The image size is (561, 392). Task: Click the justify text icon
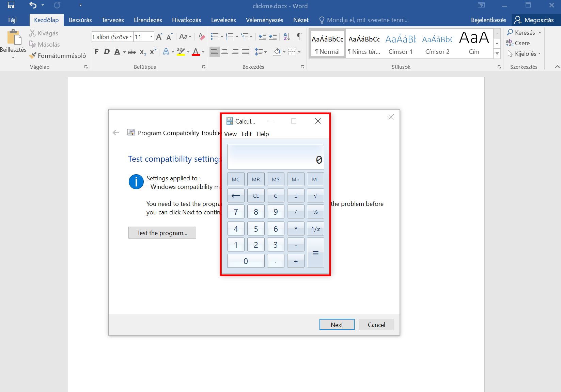245,52
